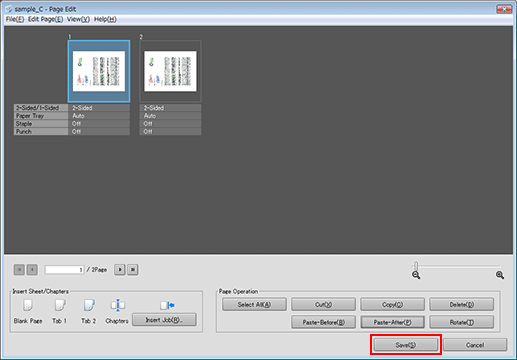Image resolution: width=517 pixels, height=360 pixels.
Task: Click the Select All button
Action: (254, 304)
